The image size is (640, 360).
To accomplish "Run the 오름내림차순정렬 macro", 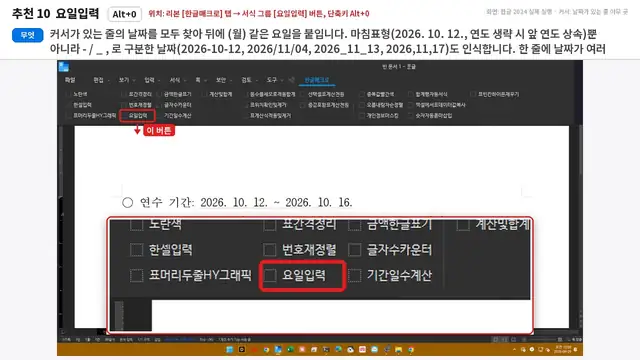I will click(381, 105).
